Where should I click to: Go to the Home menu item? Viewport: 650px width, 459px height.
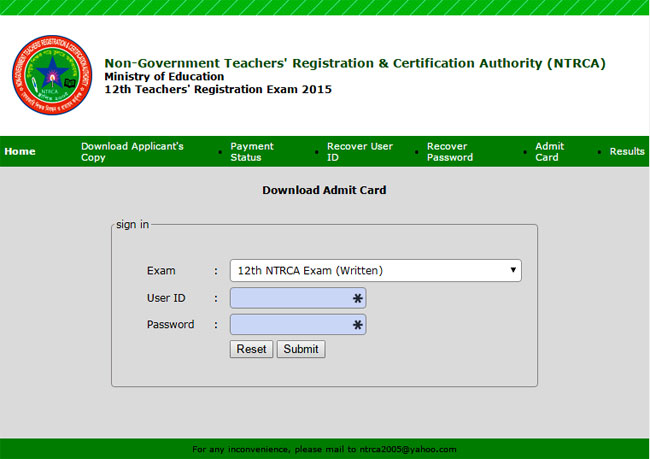[x=20, y=151]
